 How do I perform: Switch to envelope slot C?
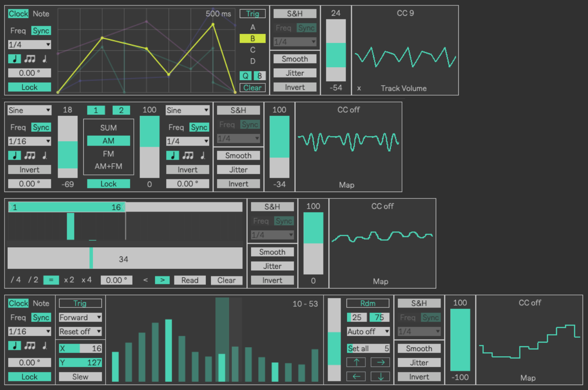click(252, 50)
